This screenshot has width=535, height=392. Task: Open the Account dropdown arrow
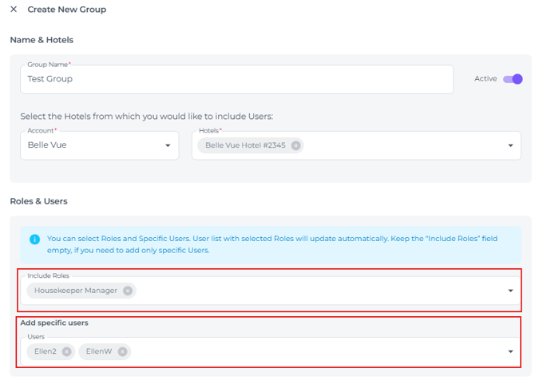pos(168,145)
